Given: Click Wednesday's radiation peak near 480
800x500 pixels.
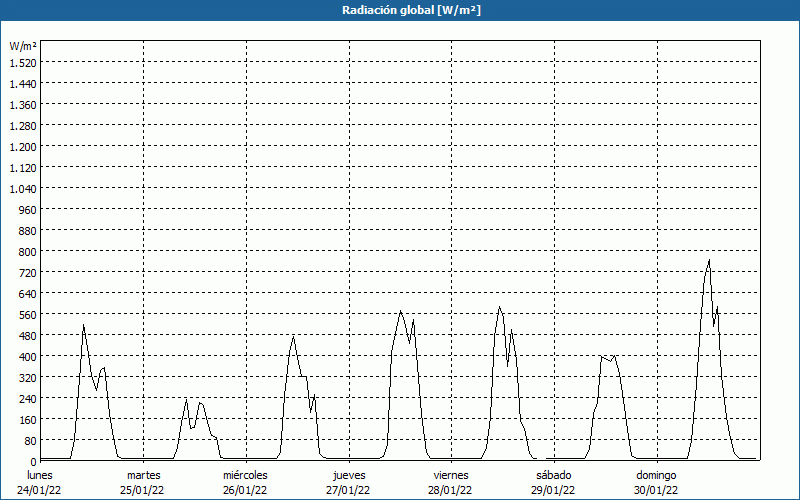Looking at the screenshot, I should (293, 337).
